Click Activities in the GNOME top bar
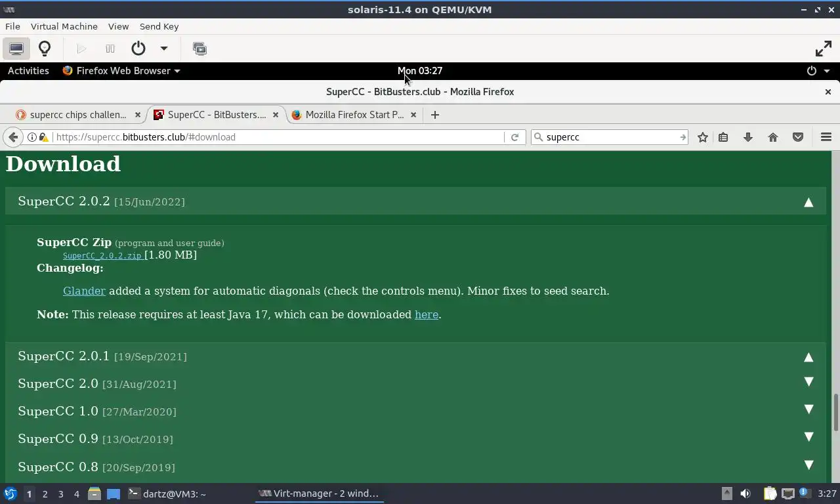Viewport: 840px width, 504px height. point(28,70)
